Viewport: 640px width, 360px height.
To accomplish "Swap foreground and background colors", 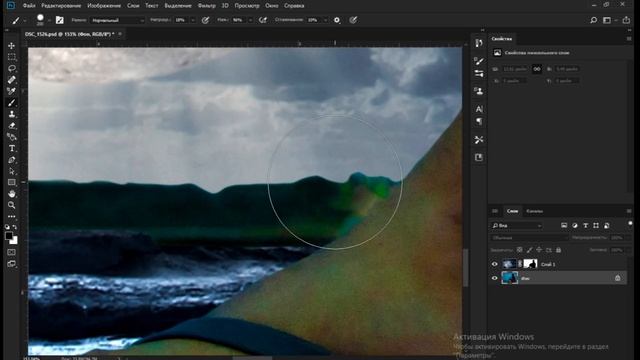I will click(x=15, y=227).
